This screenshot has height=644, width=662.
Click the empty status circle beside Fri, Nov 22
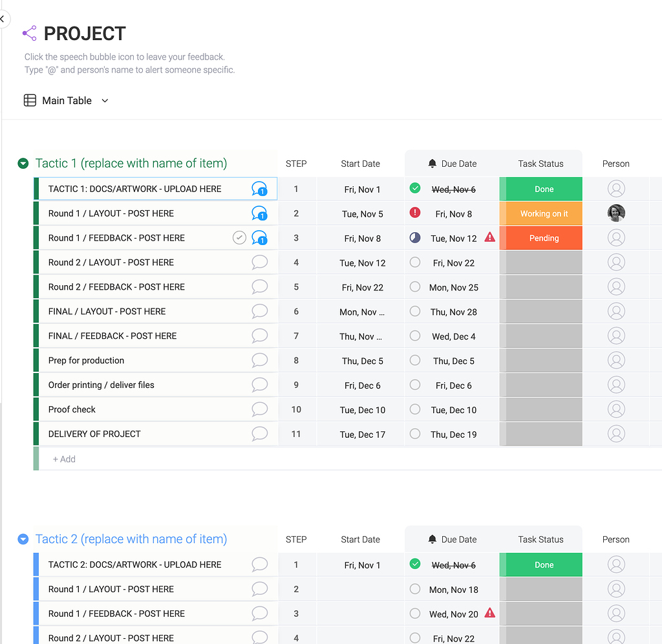click(414, 262)
